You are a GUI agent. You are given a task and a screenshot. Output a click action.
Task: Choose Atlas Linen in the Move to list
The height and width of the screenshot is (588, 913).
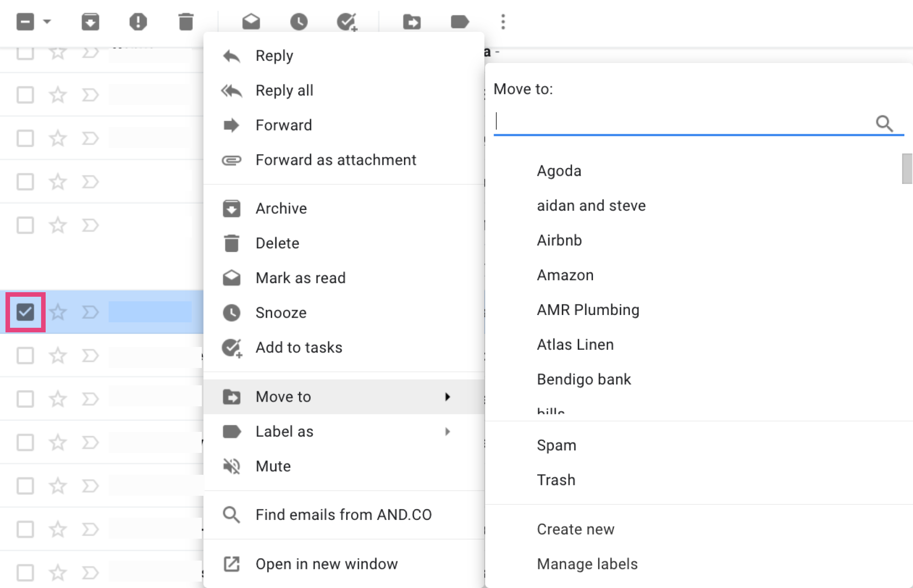[x=575, y=345]
